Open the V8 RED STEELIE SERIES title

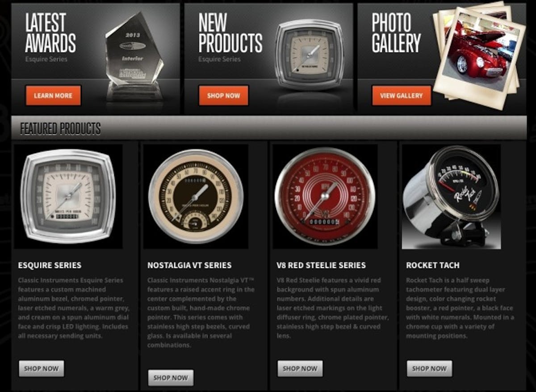pos(321,265)
